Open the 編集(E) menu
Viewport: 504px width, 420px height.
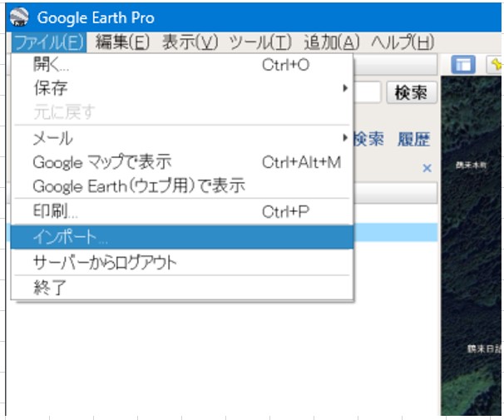[x=122, y=42]
